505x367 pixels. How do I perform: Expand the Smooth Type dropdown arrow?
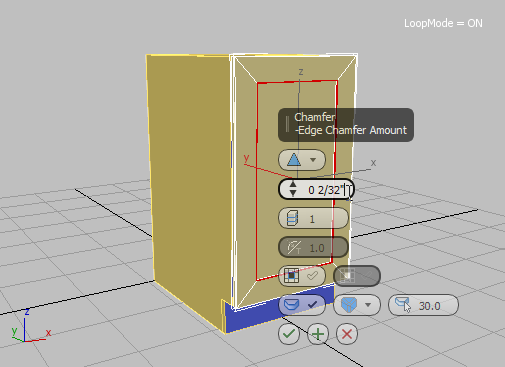coord(368,305)
